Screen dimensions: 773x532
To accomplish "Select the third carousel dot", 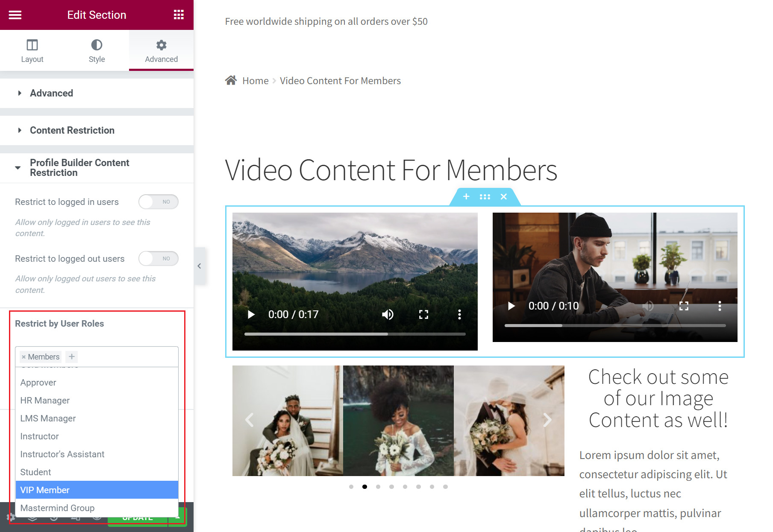I will tap(378, 487).
